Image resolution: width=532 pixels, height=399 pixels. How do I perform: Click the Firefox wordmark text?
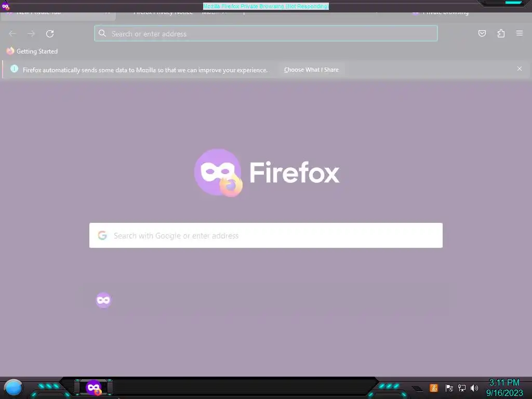pyautogui.click(x=295, y=172)
